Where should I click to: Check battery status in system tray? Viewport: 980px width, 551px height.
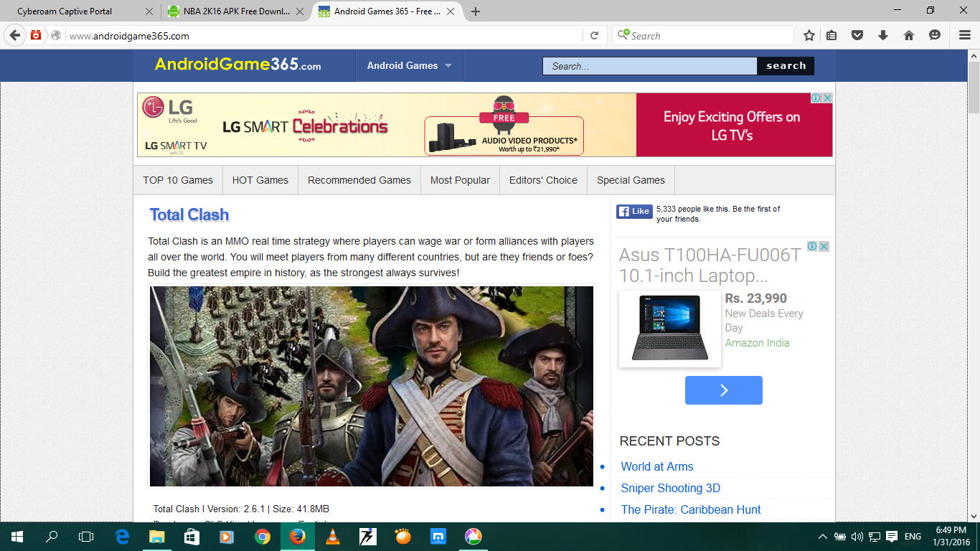[840, 537]
